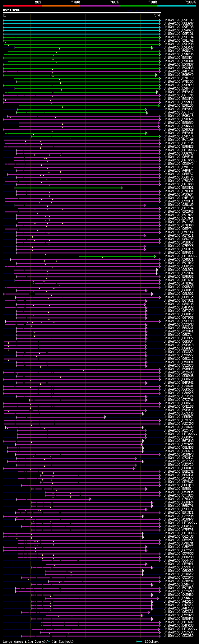Viewport: 199px width, 644px height.
Task: Select label UniRef100_B9H3W1
Action: tap(178, 61)
